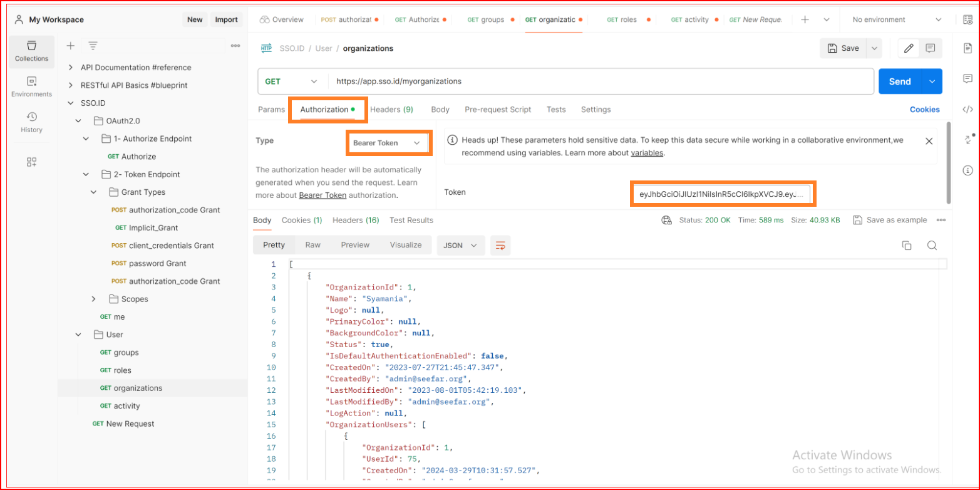Viewport: 980px width, 490px height.
Task: Open the configure workspace sidebar grid icon
Action: [x=31, y=162]
